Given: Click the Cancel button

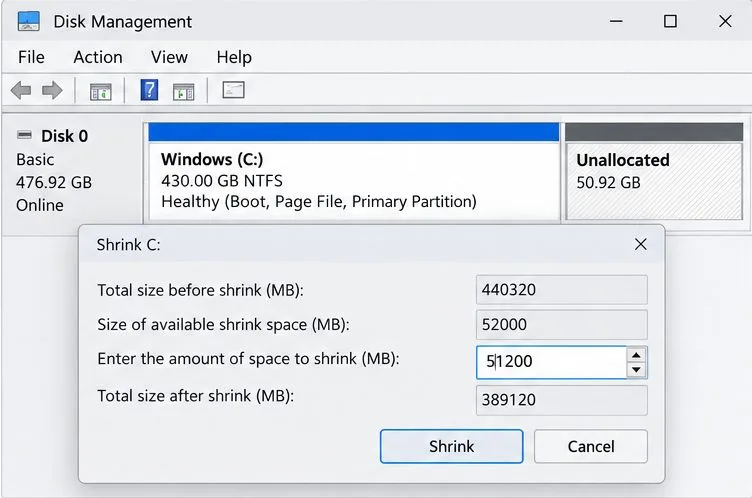Looking at the screenshot, I should click(591, 446).
